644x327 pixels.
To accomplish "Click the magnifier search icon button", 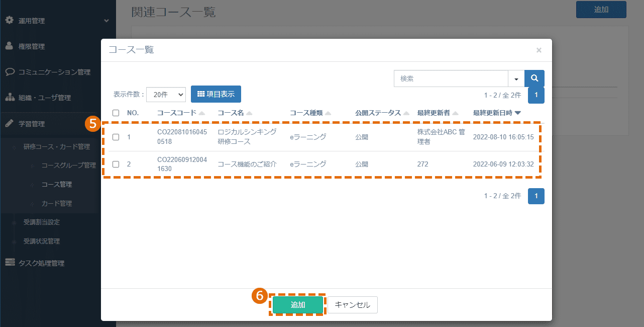I will pyautogui.click(x=534, y=78).
